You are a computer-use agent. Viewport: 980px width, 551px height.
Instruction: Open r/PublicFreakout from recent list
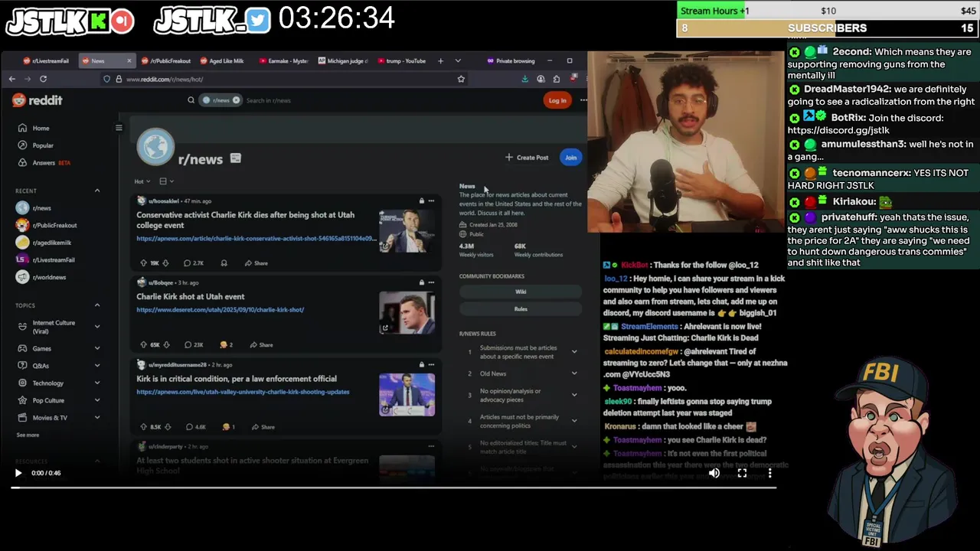coord(54,225)
